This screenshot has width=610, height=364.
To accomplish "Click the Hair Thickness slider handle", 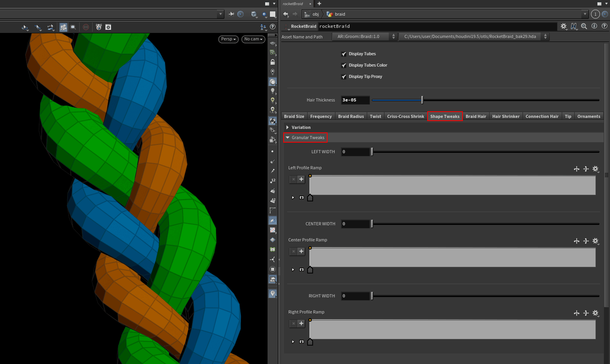I will (x=422, y=100).
